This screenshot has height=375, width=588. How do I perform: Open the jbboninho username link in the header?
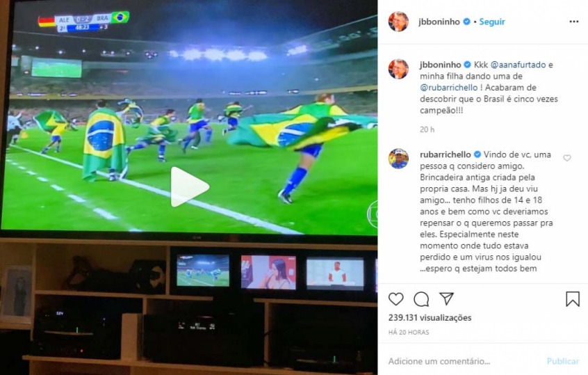tap(439, 22)
